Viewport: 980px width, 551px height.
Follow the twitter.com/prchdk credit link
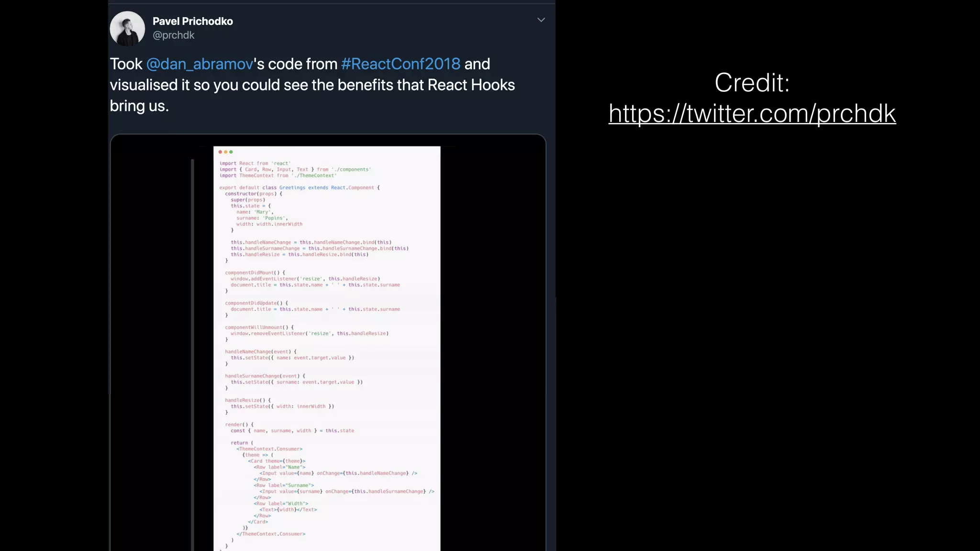click(x=752, y=114)
